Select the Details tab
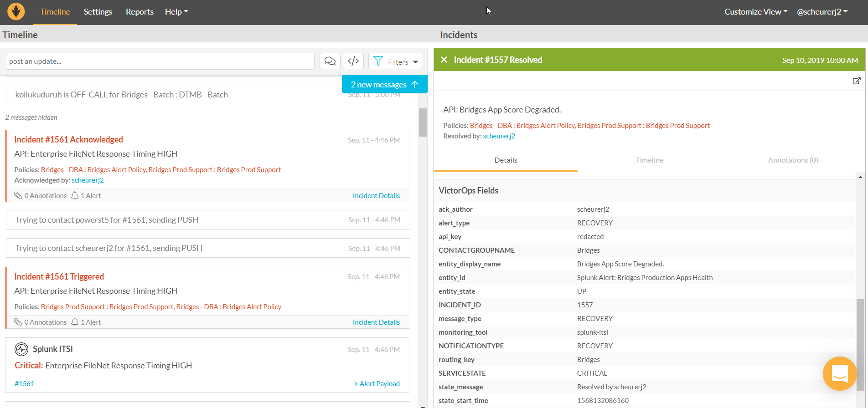 click(506, 160)
